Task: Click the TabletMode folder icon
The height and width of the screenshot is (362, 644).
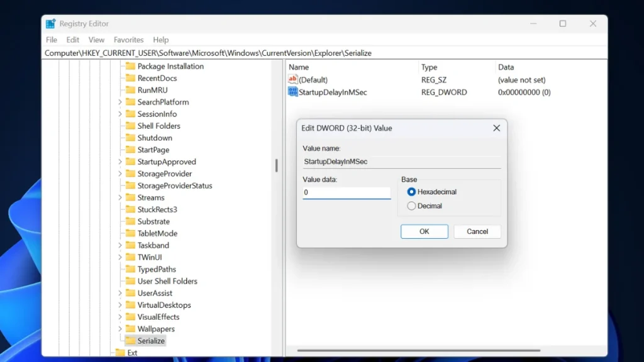Action: point(130,233)
